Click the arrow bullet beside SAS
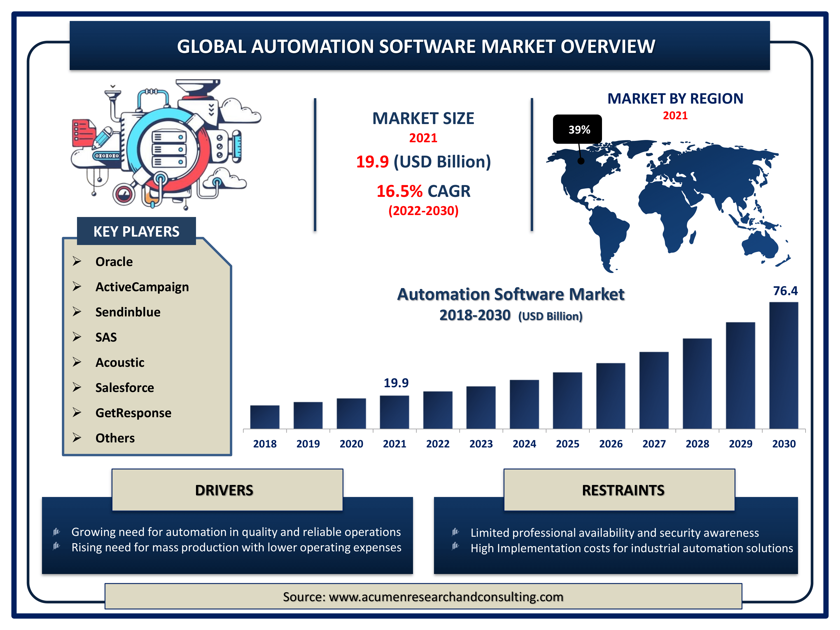This screenshot has width=840, height=630. 77,337
